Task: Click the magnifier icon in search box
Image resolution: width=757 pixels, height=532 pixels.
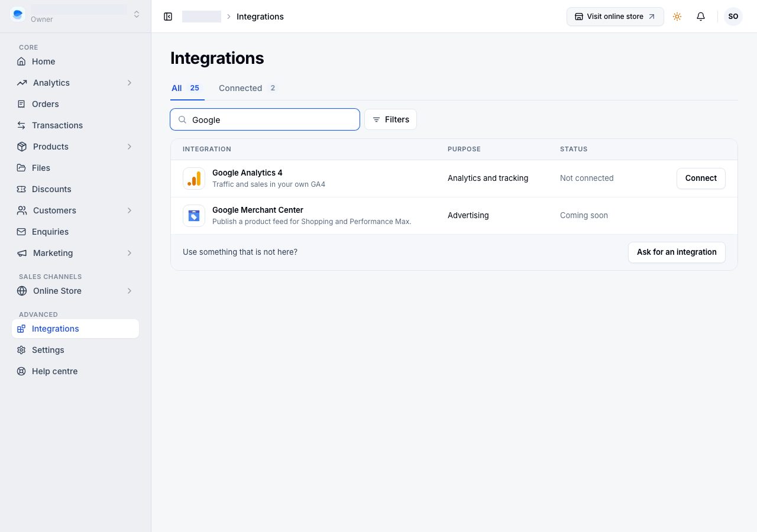Action: 183,119
